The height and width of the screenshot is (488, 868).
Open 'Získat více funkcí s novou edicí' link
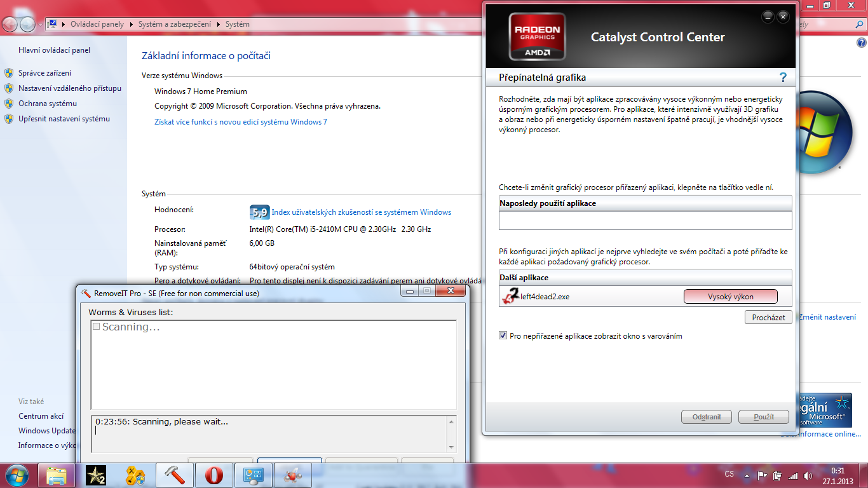pos(241,121)
